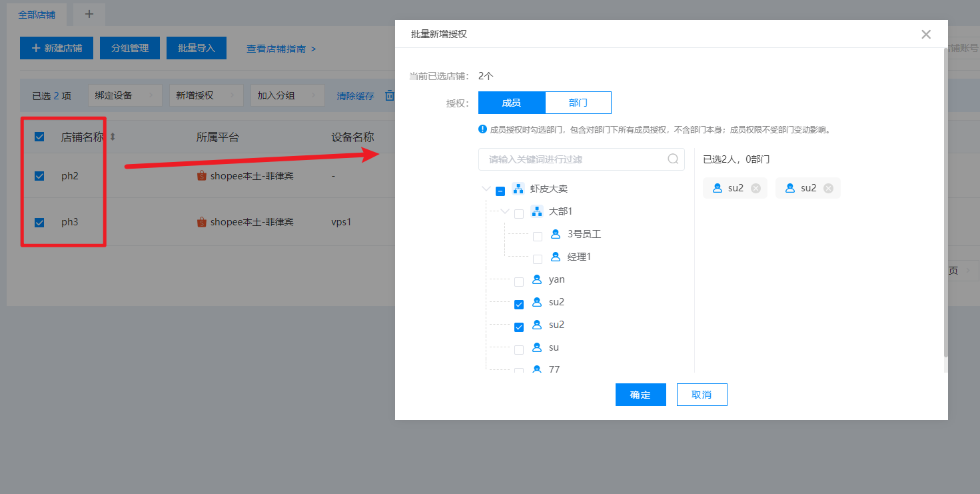Click the search magnifier in the filter box
The image size is (980, 494).
click(673, 159)
